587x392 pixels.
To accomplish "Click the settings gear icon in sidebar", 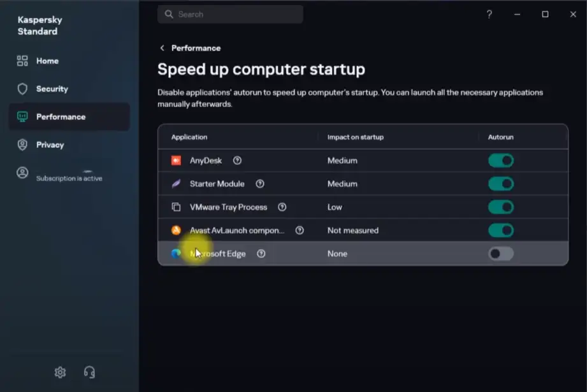I will (x=60, y=372).
